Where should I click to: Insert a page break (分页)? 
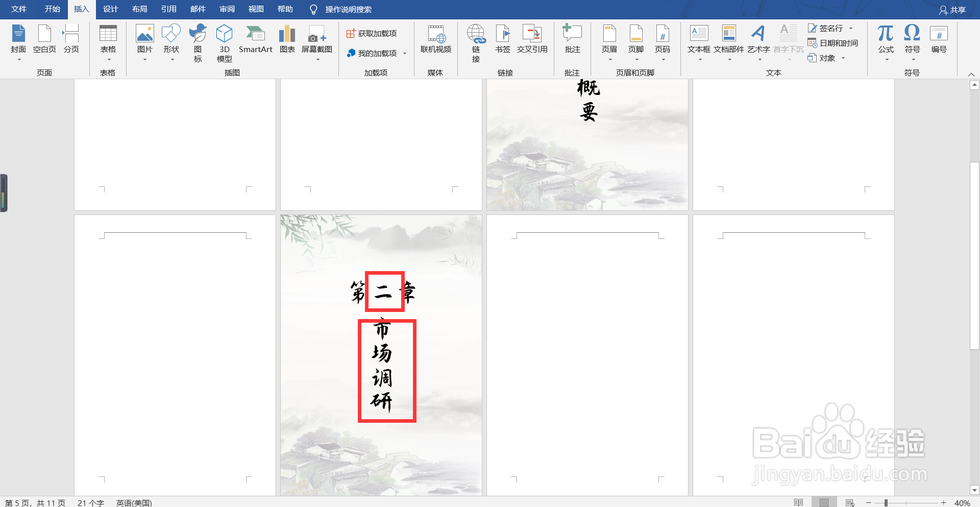click(71, 39)
